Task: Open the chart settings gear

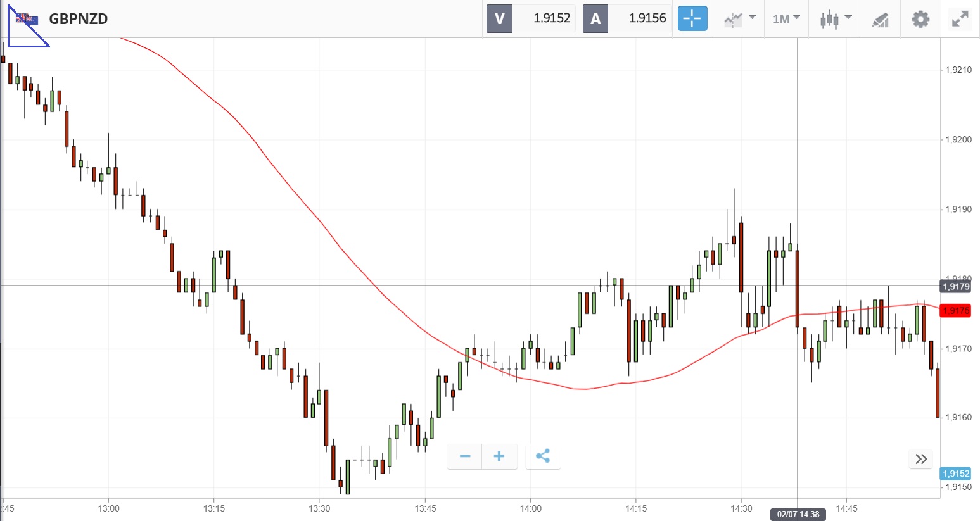Action: point(920,19)
